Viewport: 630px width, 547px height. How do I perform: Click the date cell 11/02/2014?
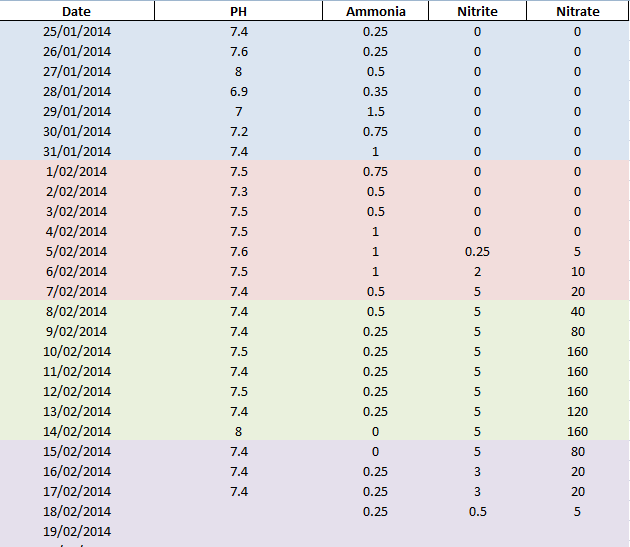pos(77,371)
